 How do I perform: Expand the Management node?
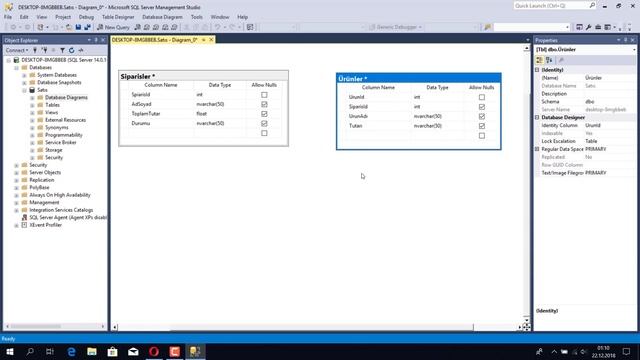pos(16,203)
